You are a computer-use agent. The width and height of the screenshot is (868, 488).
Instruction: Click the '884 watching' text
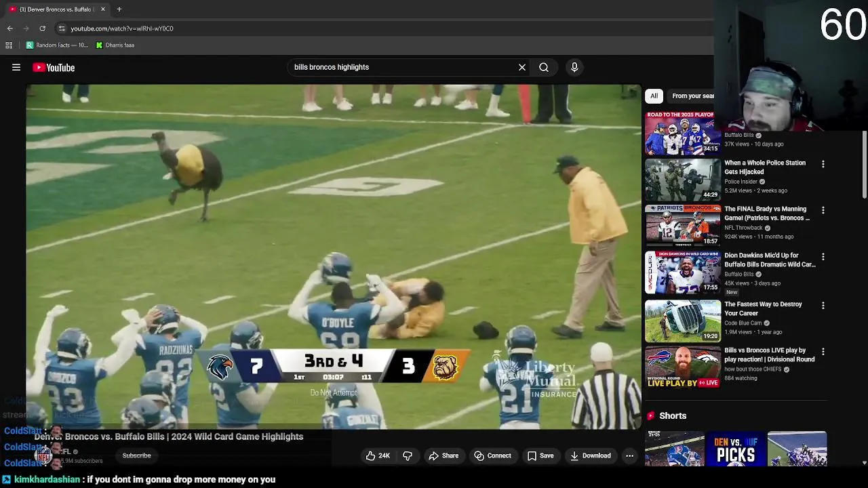(741, 378)
